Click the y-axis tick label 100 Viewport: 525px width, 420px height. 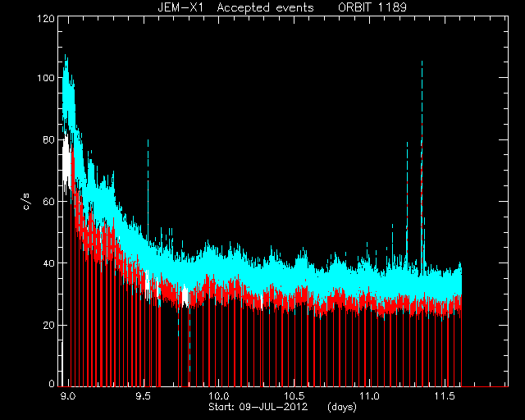[x=46, y=78]
